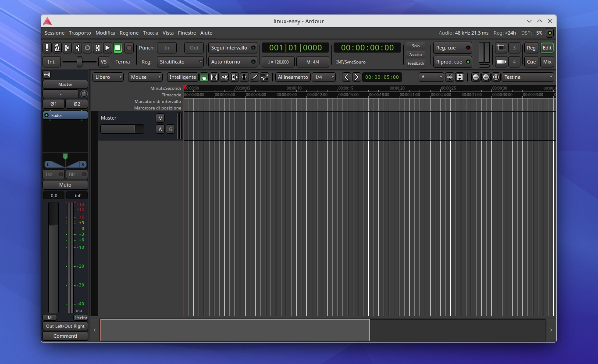This screenshot has width=598, height=364.
Task: Select the scissors cut tool
Action: point(224,77)
